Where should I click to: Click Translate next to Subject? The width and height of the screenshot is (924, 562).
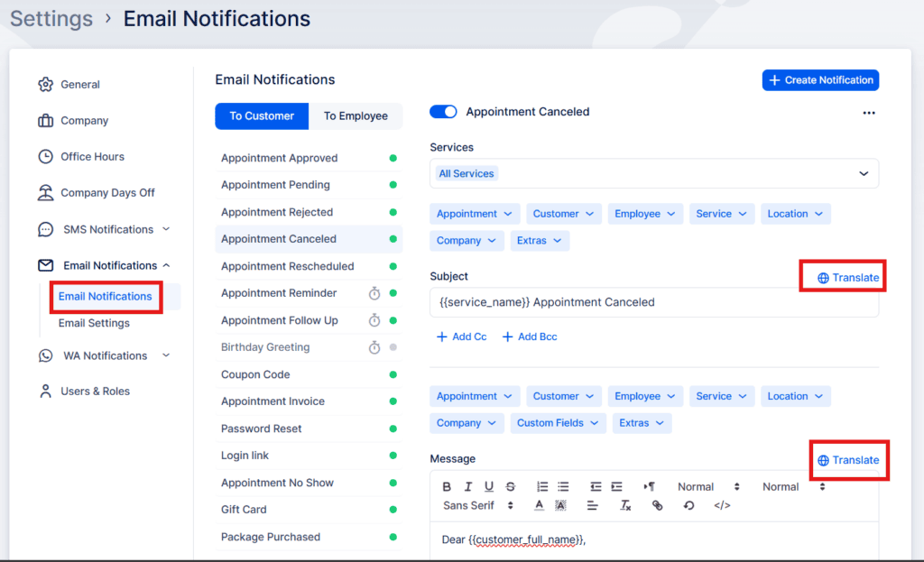848,278
